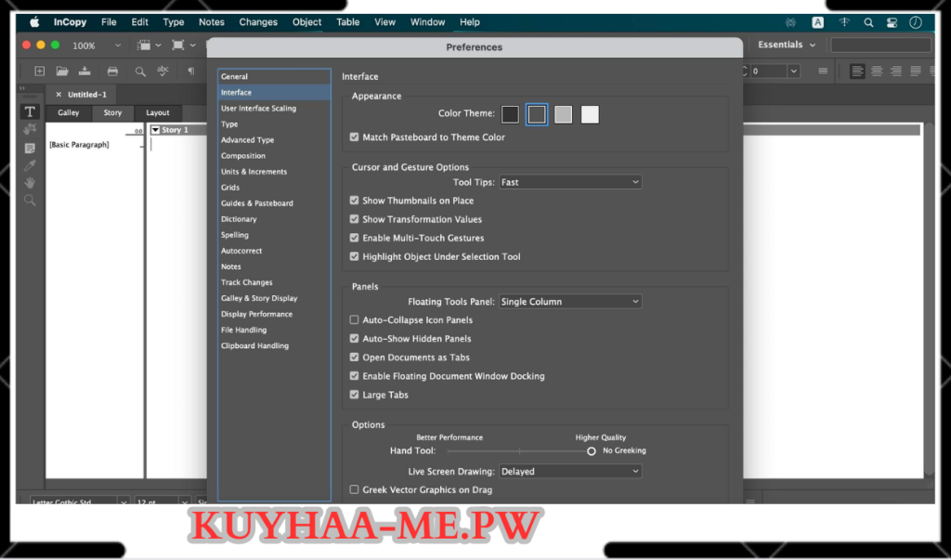Choose the darkest Color Theme swatch
The height and width of the screenshot is (560, 951).
[x=510, y=114]
